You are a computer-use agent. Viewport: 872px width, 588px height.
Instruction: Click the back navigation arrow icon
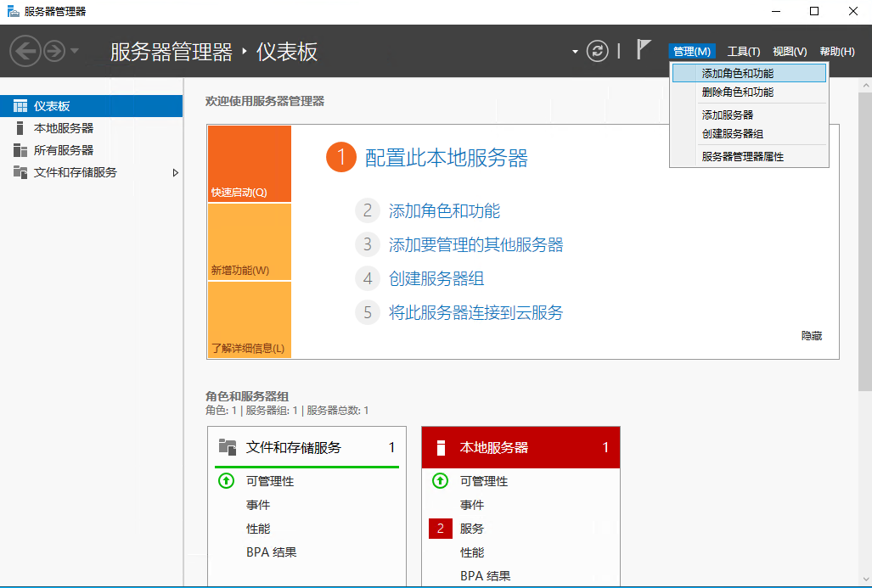point(26,52)
